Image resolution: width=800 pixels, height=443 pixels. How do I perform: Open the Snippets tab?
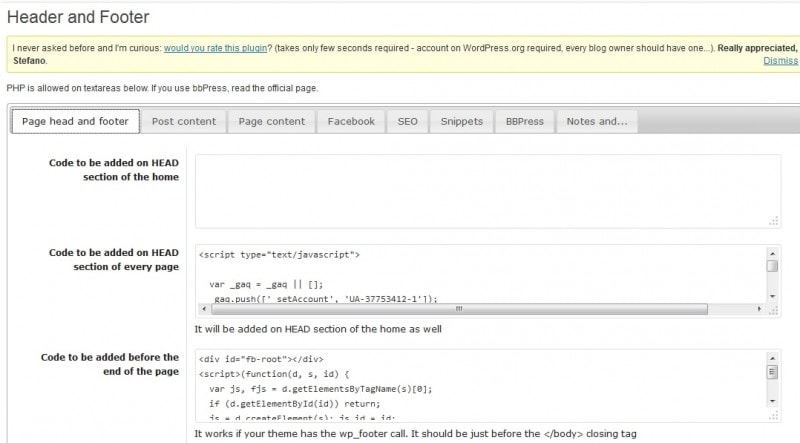[461, 122]
